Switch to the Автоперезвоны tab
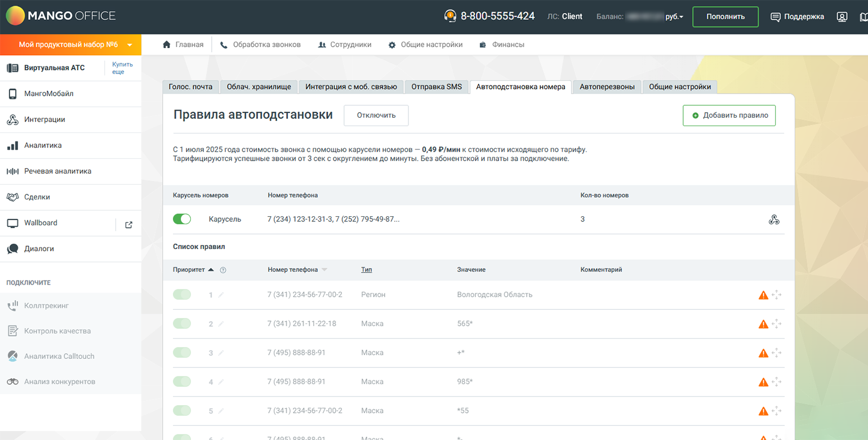Screen dimensions: 868x440 tap(607, 87)
